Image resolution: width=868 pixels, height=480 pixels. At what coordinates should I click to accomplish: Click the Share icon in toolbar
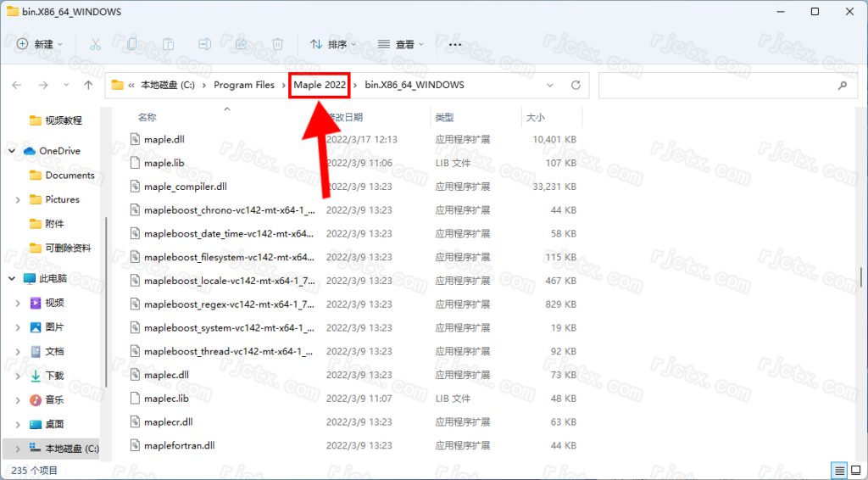click(x=241, y=44)
